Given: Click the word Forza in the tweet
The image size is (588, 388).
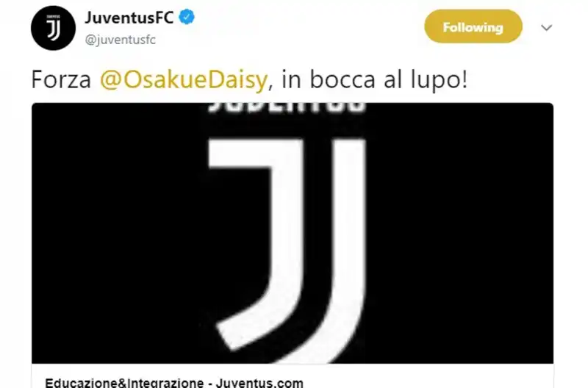Looking at the screenshot, I should 61,79.
